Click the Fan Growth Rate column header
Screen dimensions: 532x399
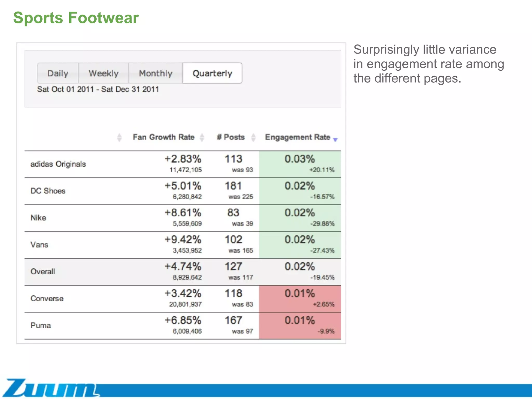pos(164,137)
